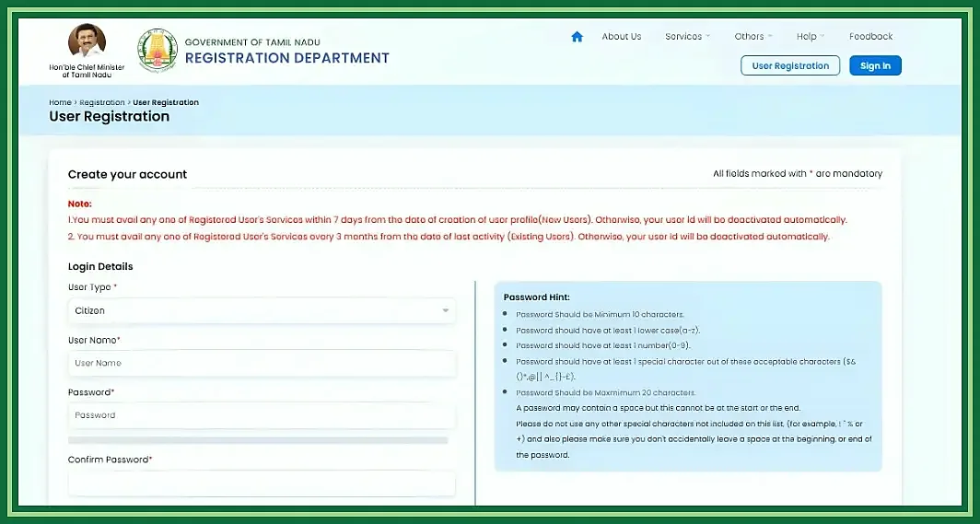The image size is (980, 524).
Task: Focus the Password input field
Action: 262,415
